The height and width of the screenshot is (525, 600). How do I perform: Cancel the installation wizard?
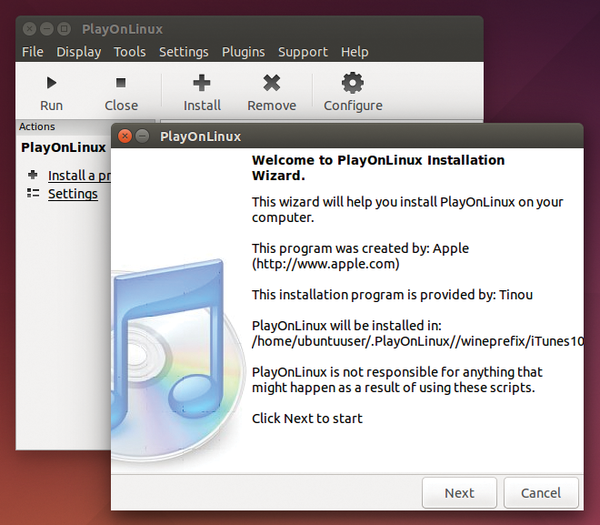pyautogui.click(x=541, y=493)
